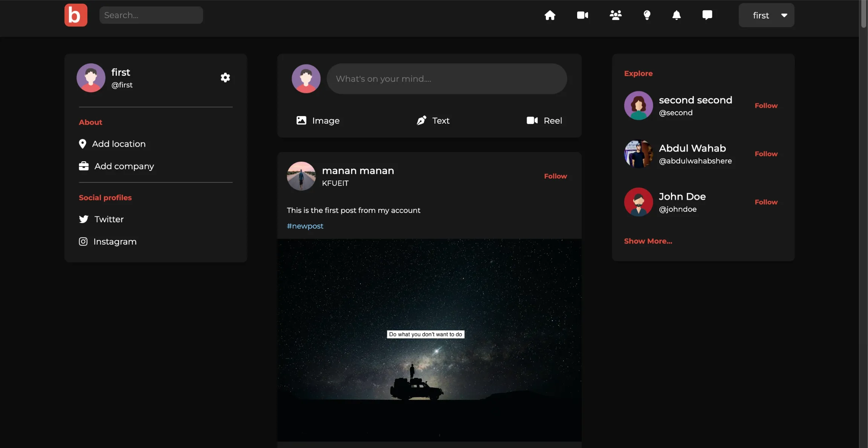
Task: Follow manan manan from the post
Action: 555,176
